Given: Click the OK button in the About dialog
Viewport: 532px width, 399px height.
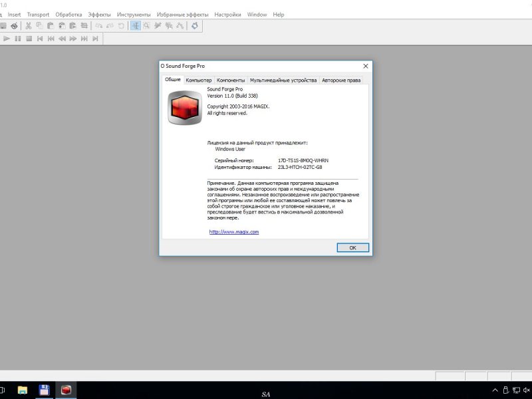Looking at the screenshot, I should tap(353, 247).
